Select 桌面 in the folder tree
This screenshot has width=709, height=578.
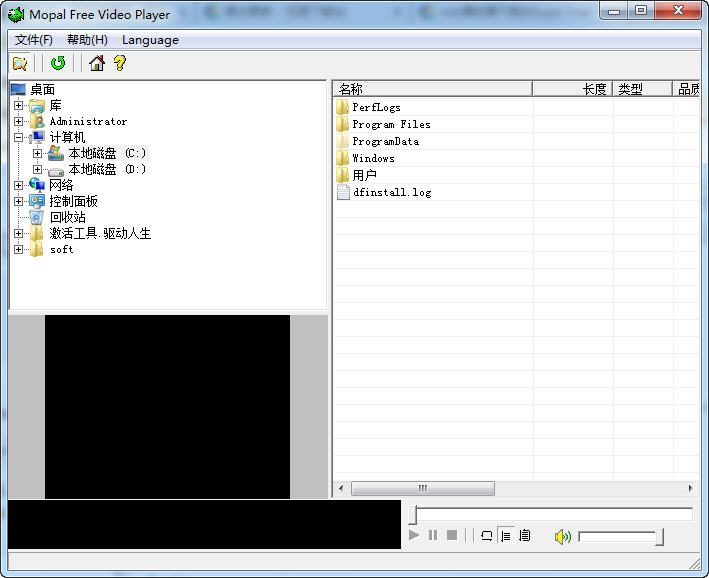tap(43, 90)
